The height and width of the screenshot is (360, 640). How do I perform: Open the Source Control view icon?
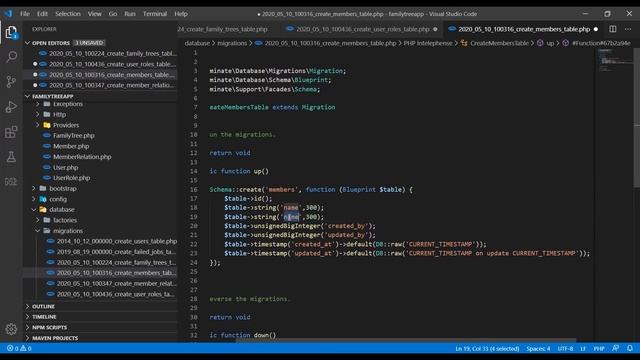(x=11, y=82)
